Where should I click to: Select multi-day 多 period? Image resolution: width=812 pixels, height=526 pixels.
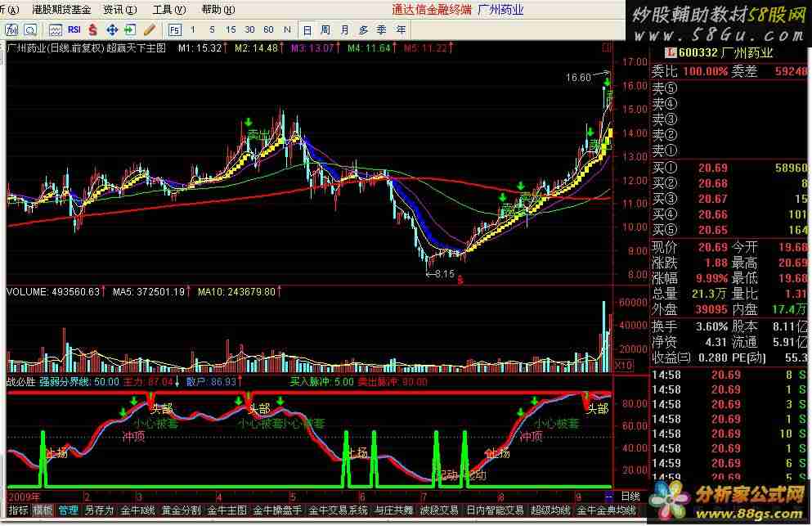click(363, 30)
